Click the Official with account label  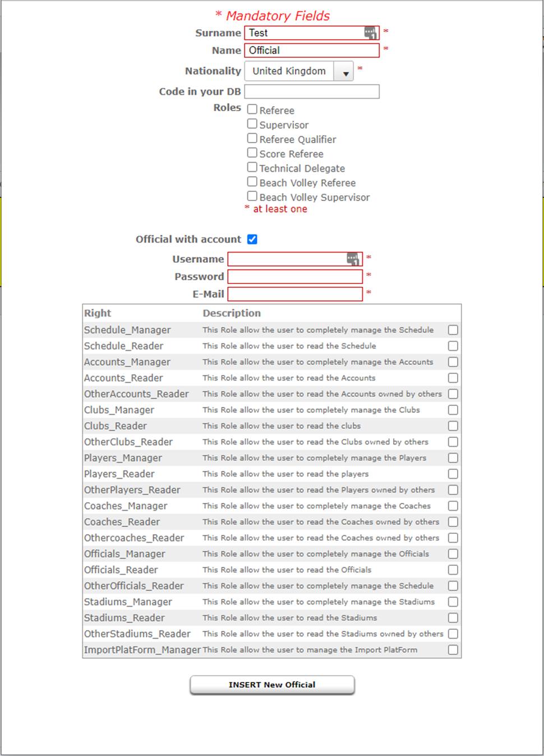point(188,239)
